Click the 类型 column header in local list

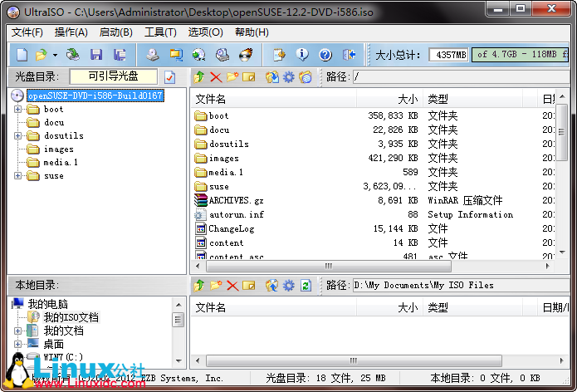473,308
